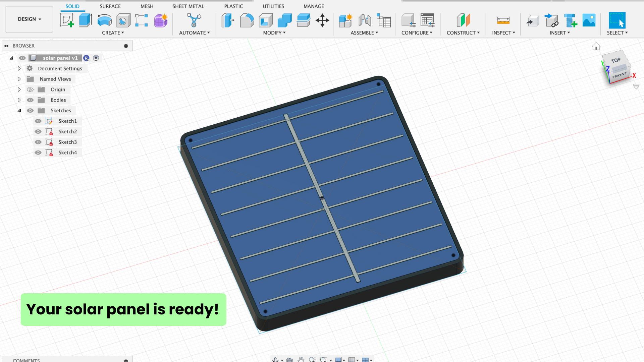Screen dimensions: 644x362
Task: Select the Offset Face tool
Action: (x=304, y=20)
